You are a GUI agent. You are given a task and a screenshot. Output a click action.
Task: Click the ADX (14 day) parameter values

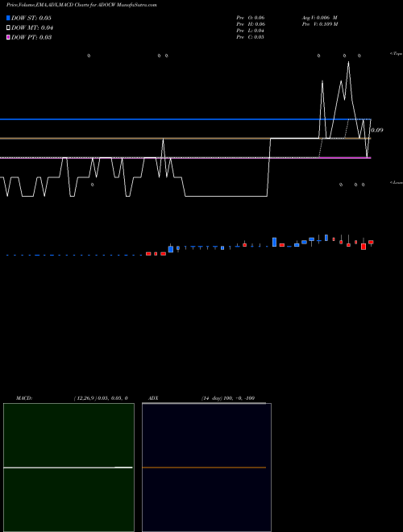click(x=228, y=398)
